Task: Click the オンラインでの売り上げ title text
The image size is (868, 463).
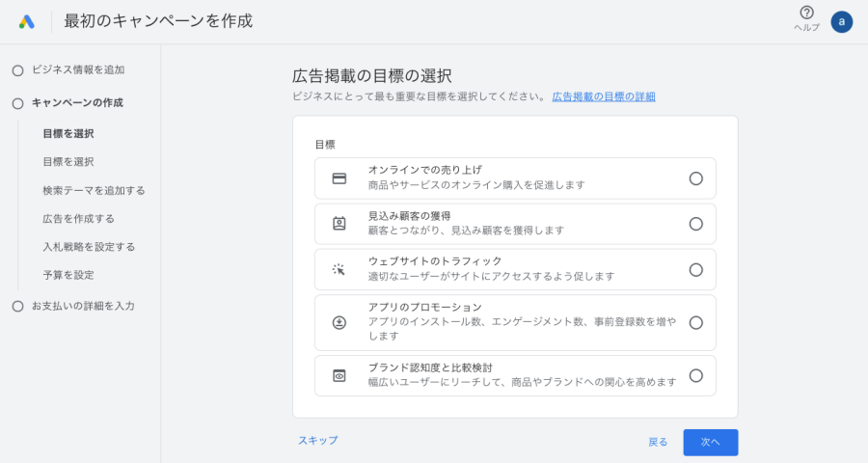Action: tap(425, 170)
